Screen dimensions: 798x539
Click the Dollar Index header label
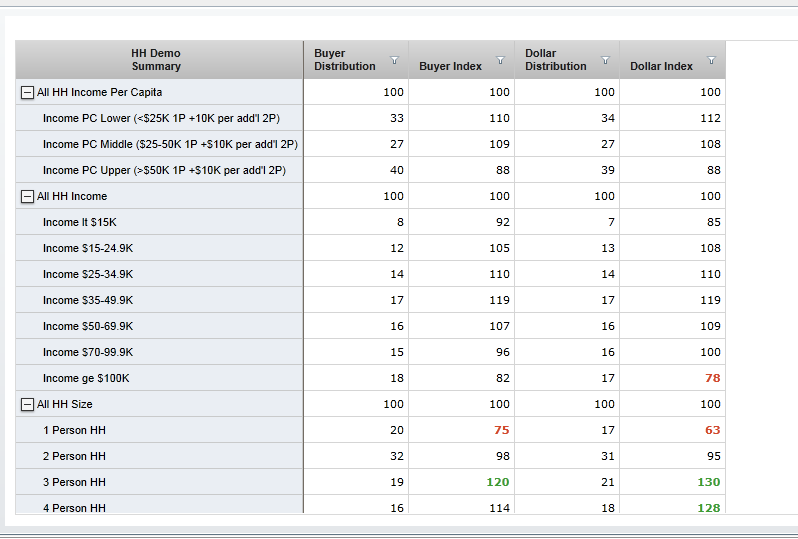tap(661, 66)
